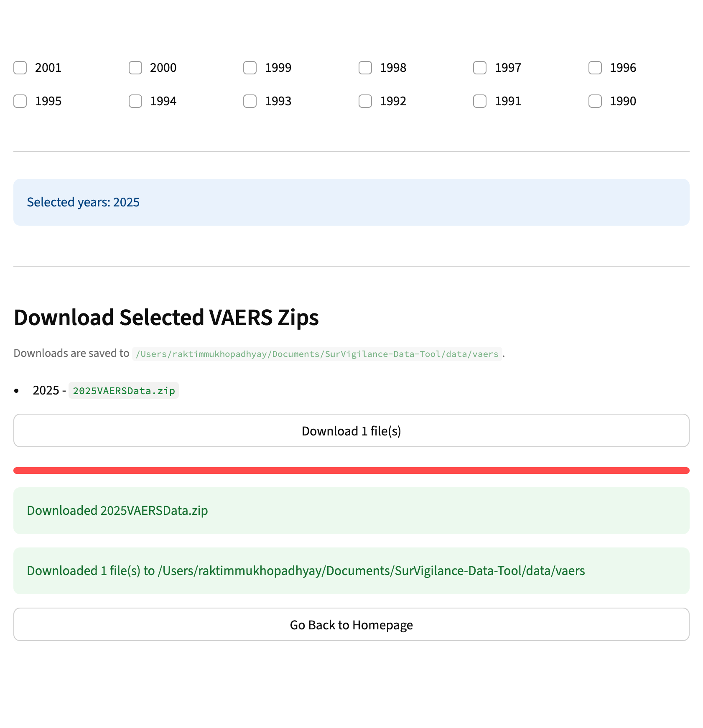
Task: Check the 1993 checkbox
Action: (250, 101)
